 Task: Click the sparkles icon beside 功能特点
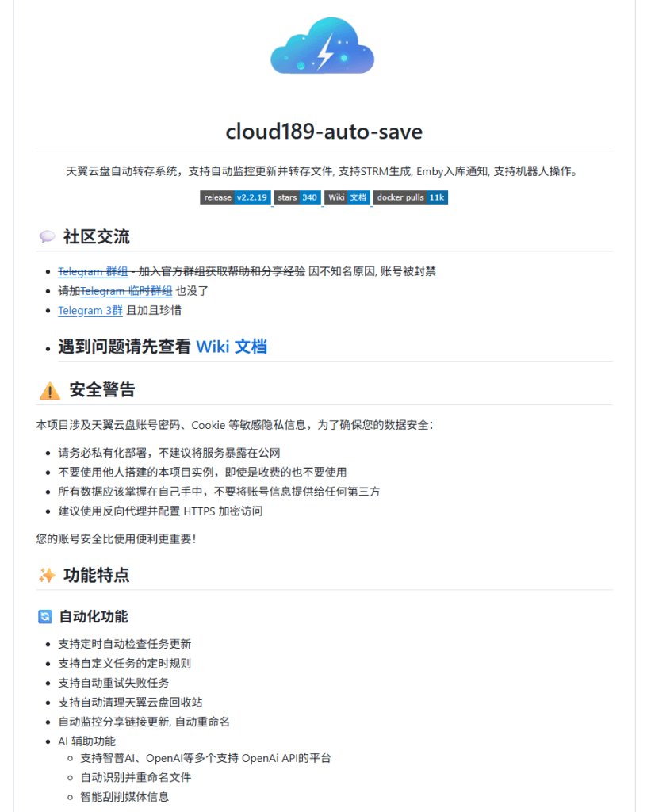click(x=47, y=575)
